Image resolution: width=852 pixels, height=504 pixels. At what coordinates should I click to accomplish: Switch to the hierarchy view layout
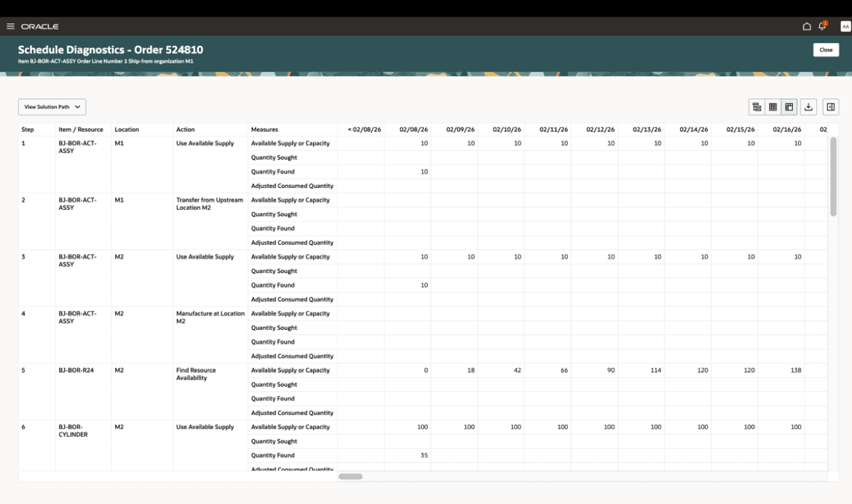point(757,106)
